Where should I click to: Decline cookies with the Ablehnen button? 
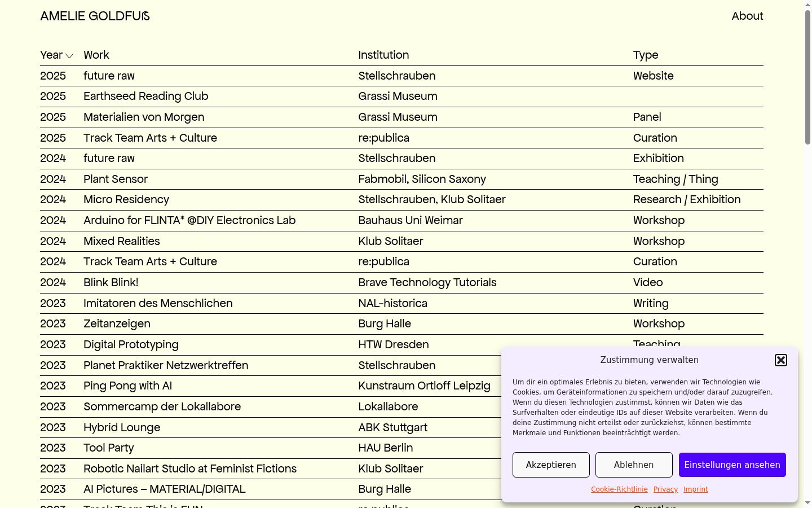pyautogui.click(x=634, y=465)
